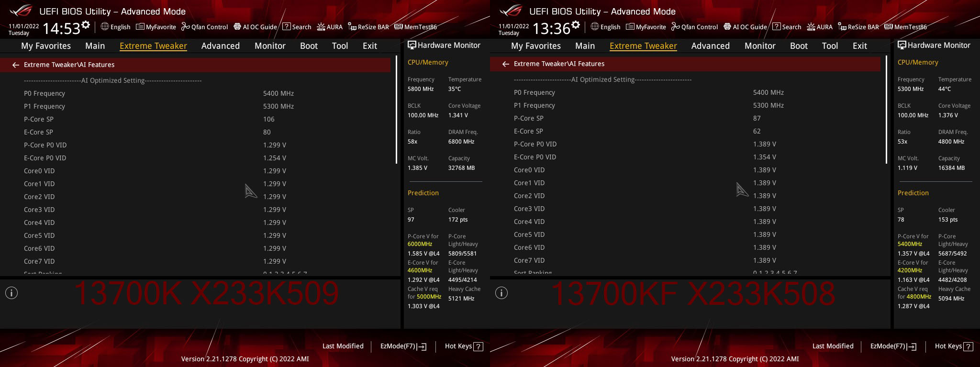The image size is (980, 367).
Task: Open the Main tab in right 13700KF window
Action: tap(585, 46)
